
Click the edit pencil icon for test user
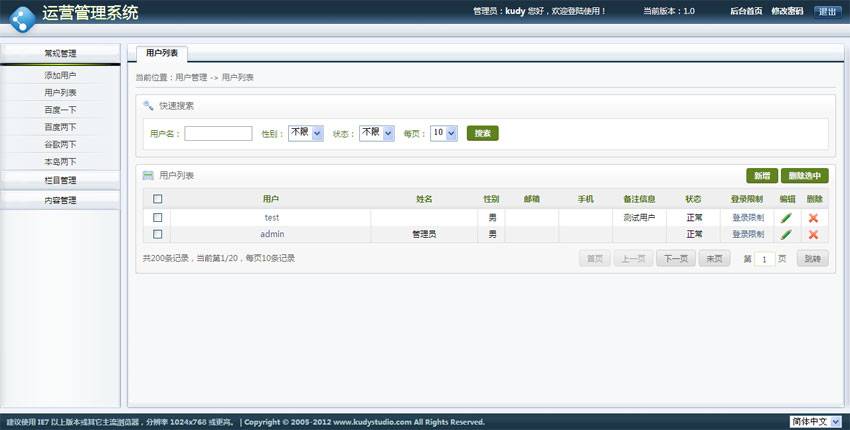pos(786,218)
